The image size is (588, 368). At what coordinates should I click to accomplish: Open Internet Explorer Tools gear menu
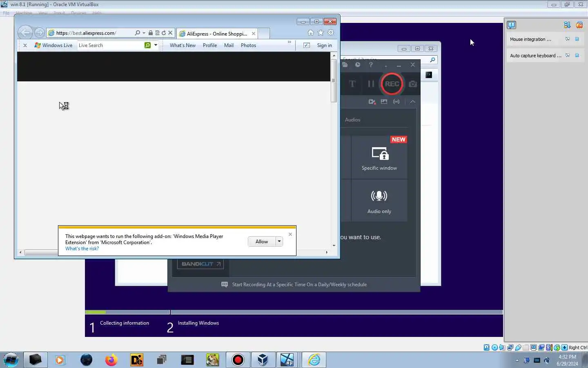point(331,33)
